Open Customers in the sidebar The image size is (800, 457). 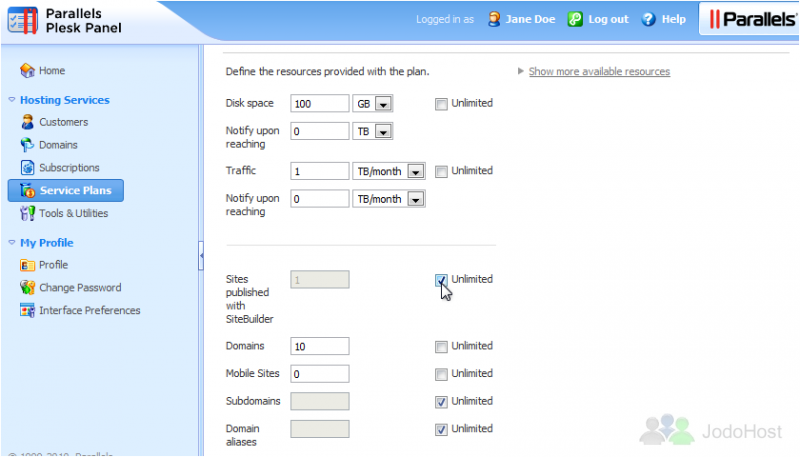tap(63, 122)
